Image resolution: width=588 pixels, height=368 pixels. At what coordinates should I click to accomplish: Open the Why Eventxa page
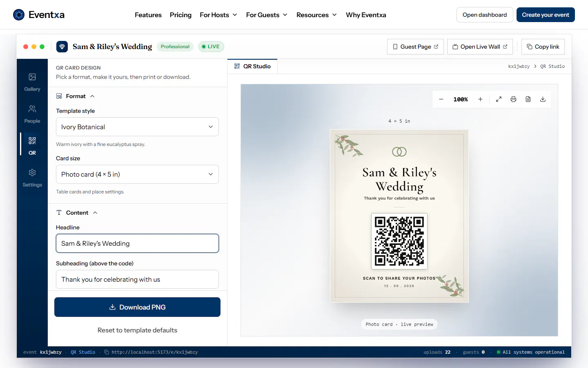pos(366,15)
